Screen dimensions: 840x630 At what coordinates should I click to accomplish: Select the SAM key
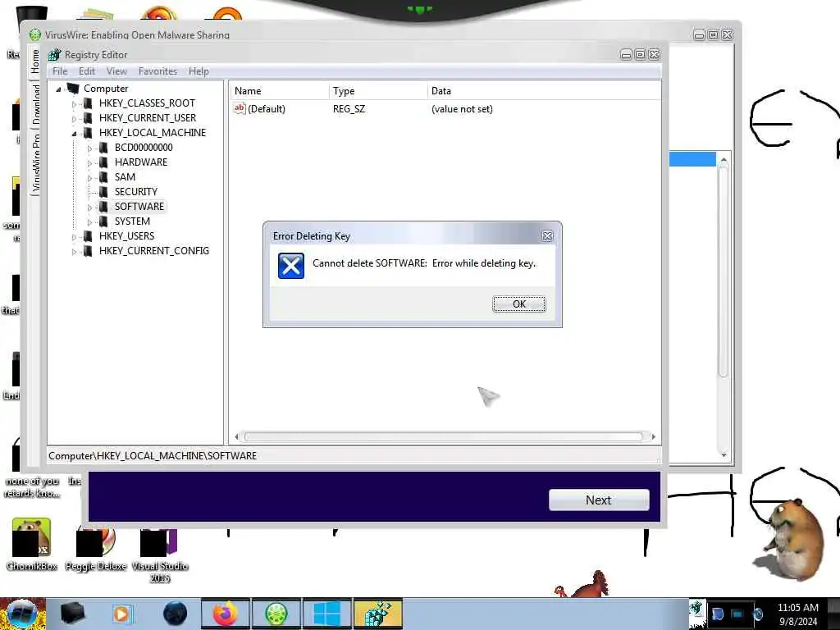pos(125,177)
